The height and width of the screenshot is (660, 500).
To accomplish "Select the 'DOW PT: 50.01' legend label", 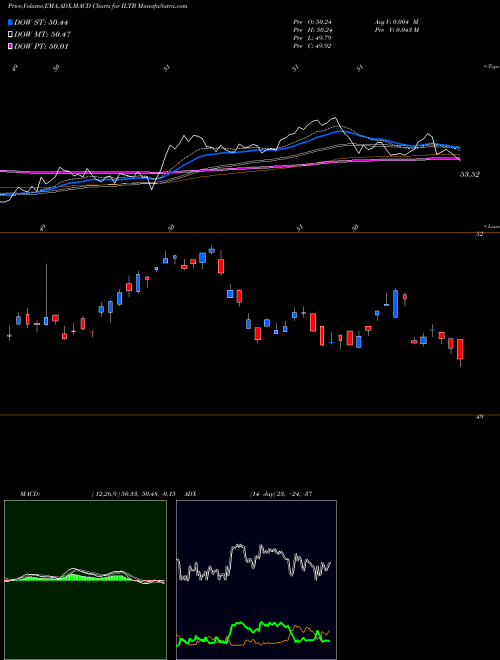I will point(41,46).
